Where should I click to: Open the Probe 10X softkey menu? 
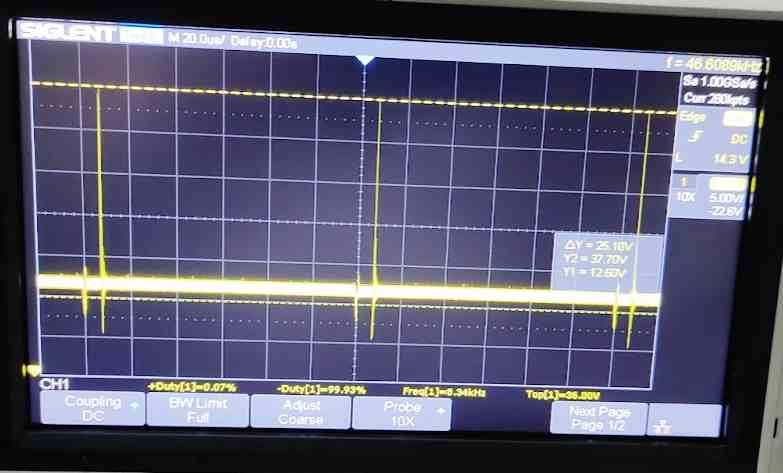click(x=402, y=414)
